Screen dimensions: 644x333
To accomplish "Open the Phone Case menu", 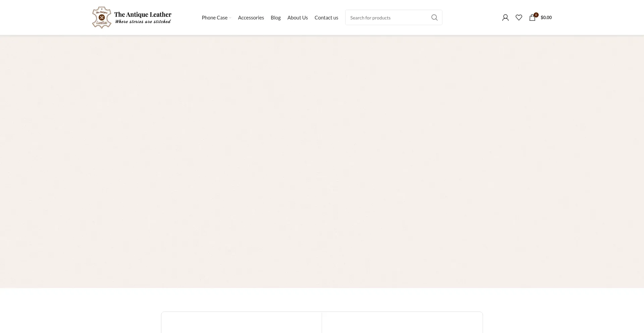I will tap(214, 17).
